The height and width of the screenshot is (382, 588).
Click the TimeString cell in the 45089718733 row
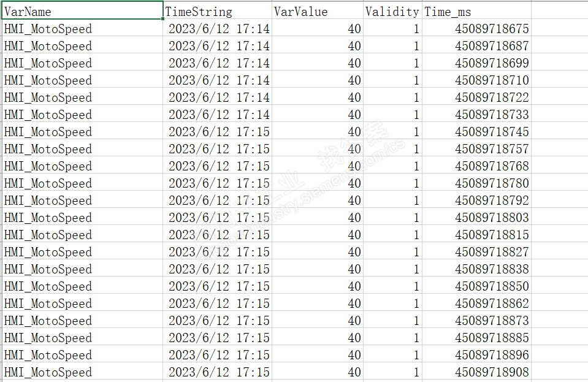coord(218,114)
